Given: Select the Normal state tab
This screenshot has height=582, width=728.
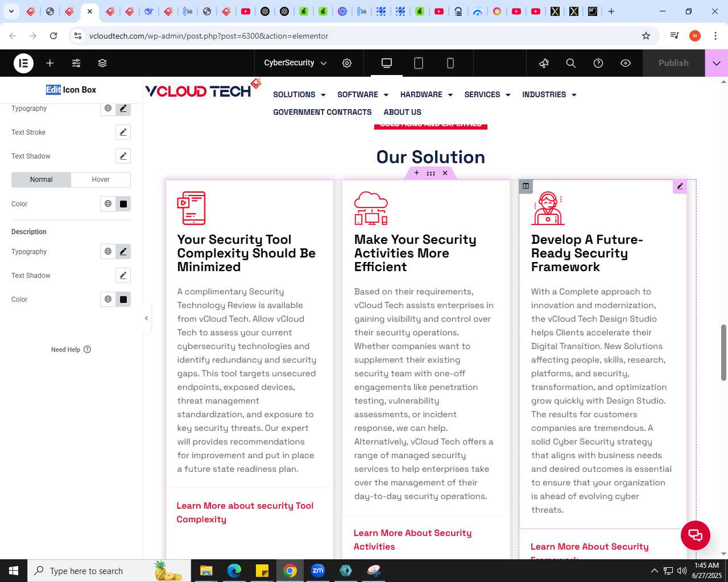Looking at the screenshot, I should coord(41,180).
